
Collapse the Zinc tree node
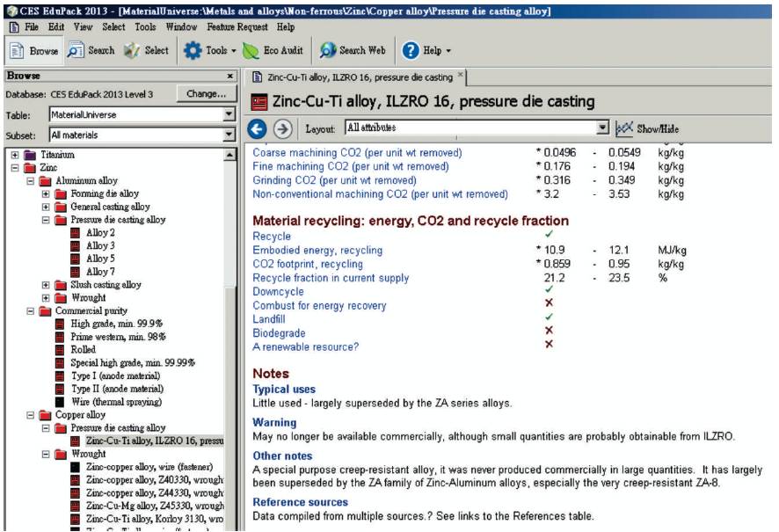(15, 167)
